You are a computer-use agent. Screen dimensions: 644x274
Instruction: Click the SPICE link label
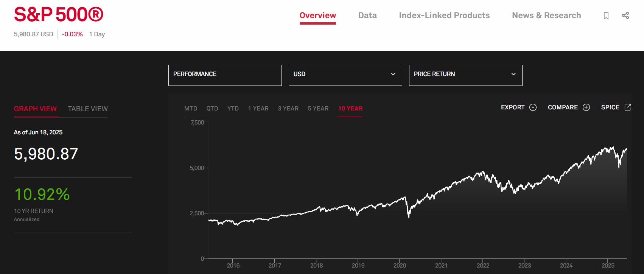pyautogui.click(x=610, y=107)
